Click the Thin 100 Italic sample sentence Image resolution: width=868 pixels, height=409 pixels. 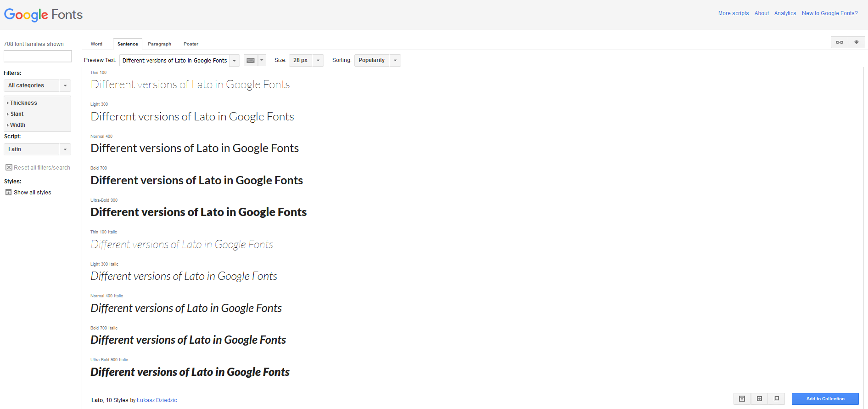(182, 244)
